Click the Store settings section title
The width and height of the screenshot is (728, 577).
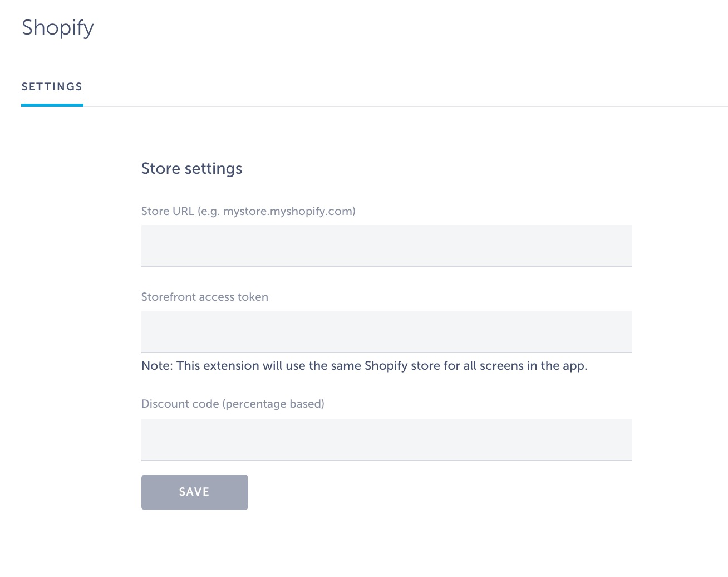(x=191, y=168)
